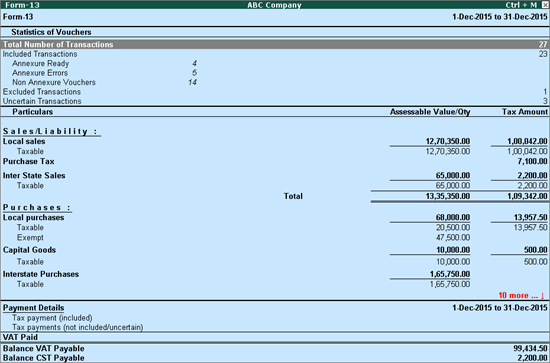Screen dimensions: 550x363
Task: Open Uncertain Transactions row
Action: coord(275,101)
